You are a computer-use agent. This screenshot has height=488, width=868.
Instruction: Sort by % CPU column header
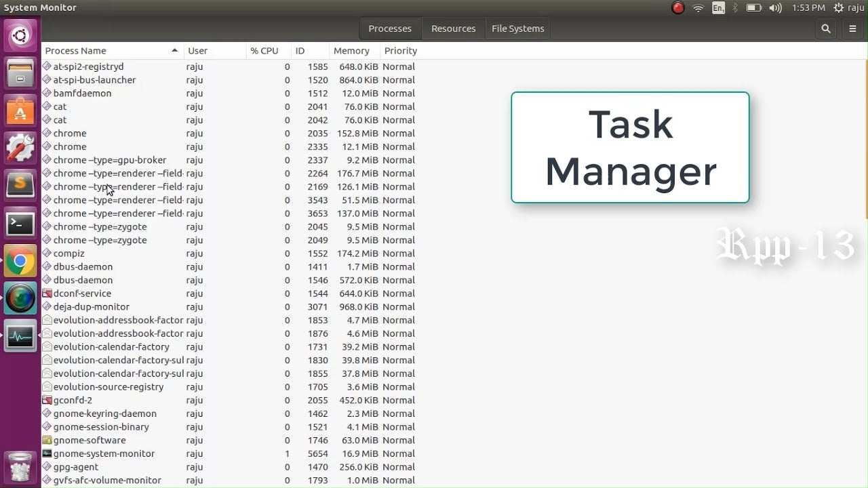pyautogui.click(x=269, y=51)
